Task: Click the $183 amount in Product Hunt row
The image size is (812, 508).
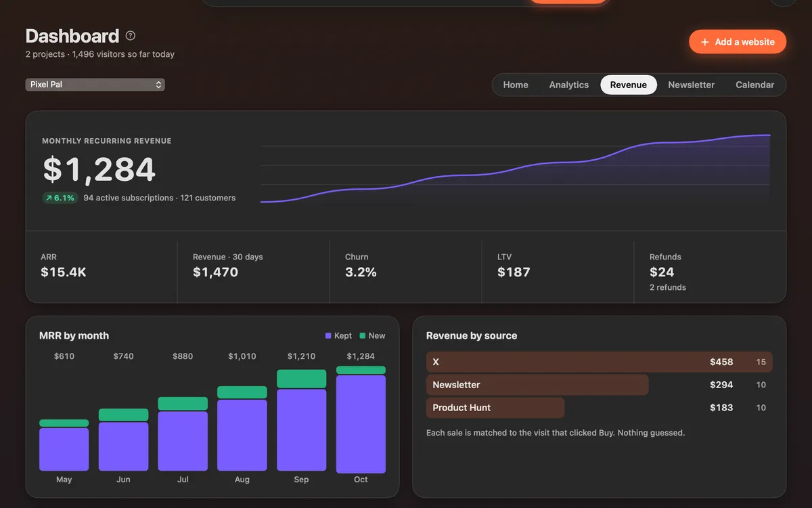Action: (721, 408)
